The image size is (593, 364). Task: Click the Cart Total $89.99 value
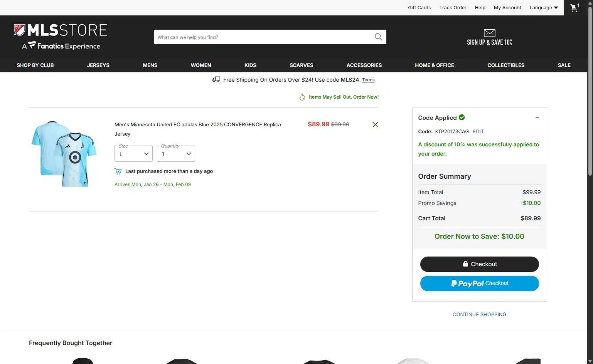pyautogui.click(x=531, y=218)
